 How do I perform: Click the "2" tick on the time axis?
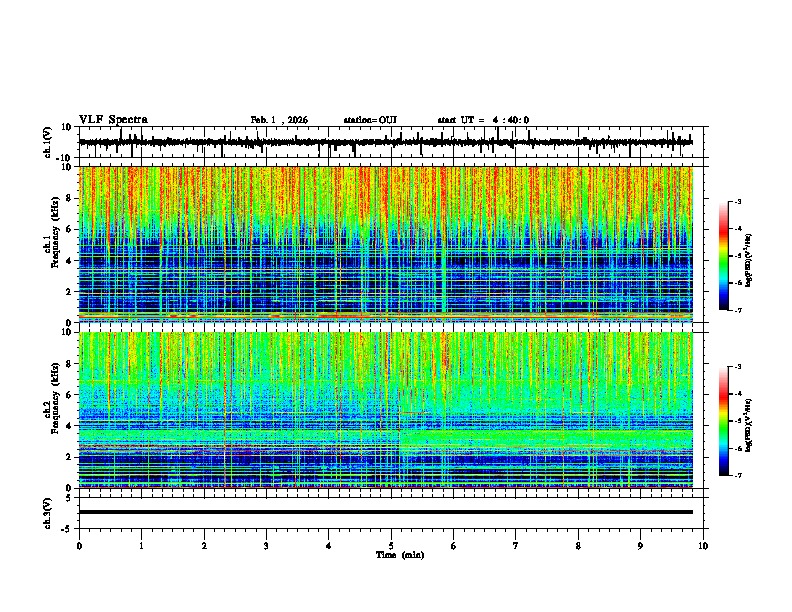(204, 546)
